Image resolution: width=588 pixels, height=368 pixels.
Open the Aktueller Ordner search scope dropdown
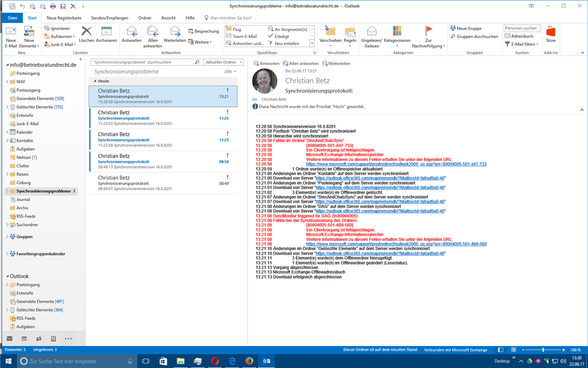(223, 62)
